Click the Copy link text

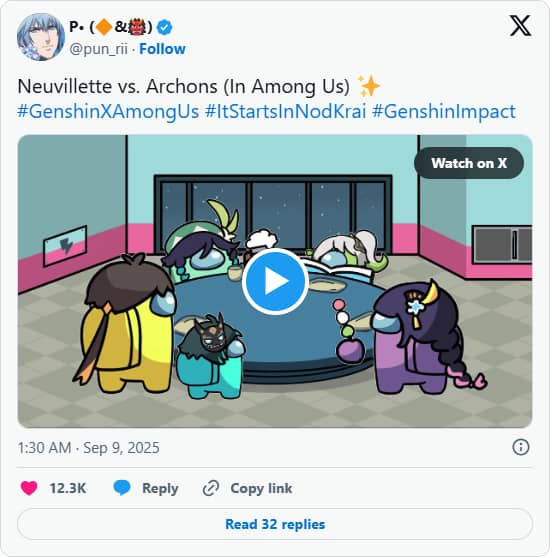(x=261, y=488)
